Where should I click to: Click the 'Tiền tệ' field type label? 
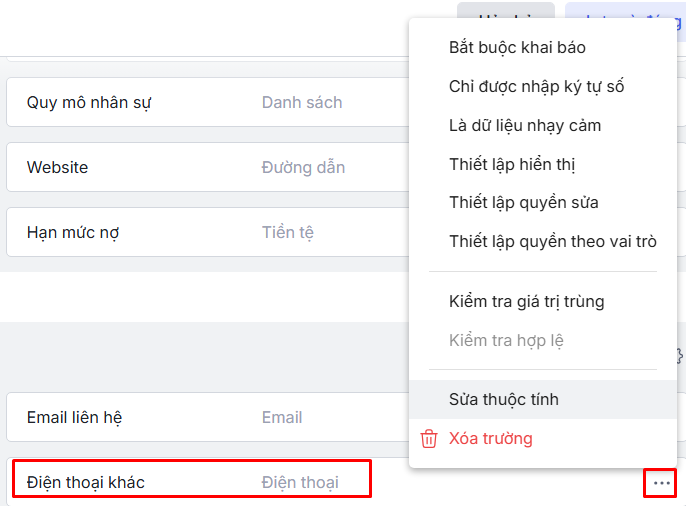[288, 233]
